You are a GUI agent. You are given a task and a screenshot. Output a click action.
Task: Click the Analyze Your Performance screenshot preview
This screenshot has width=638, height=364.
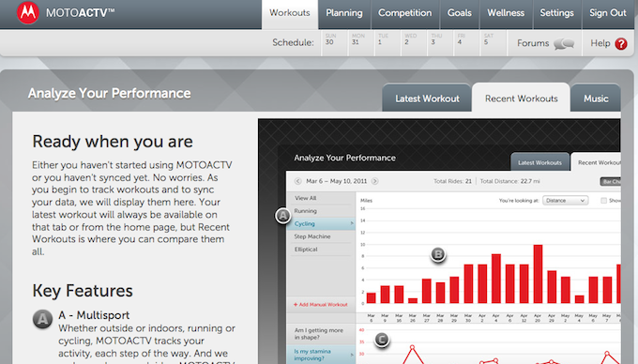[x=439, y=242]
